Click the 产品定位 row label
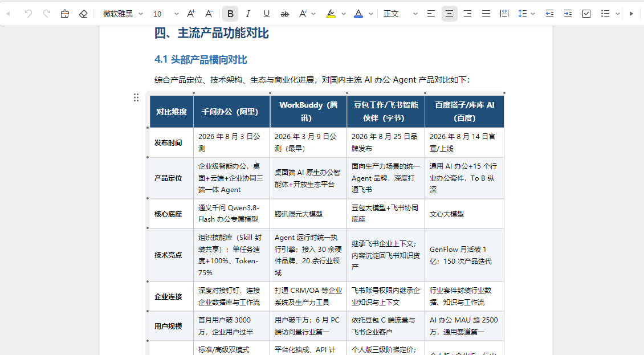The image size is (644, 355). [168, 178]
